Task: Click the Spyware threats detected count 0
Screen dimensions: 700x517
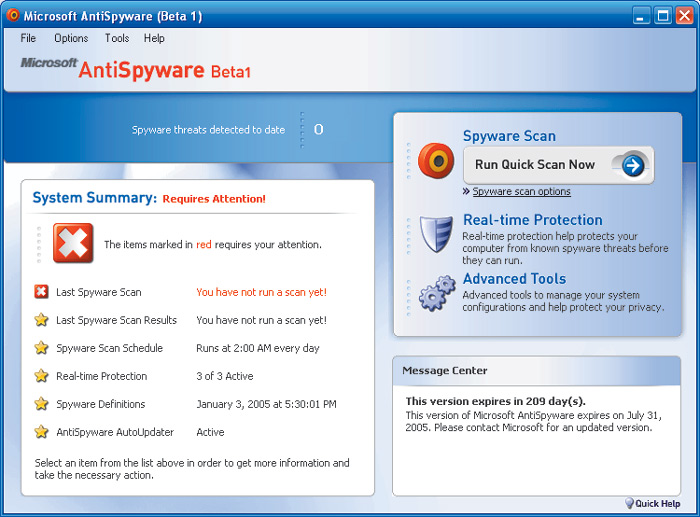Action: click(318, 129)
